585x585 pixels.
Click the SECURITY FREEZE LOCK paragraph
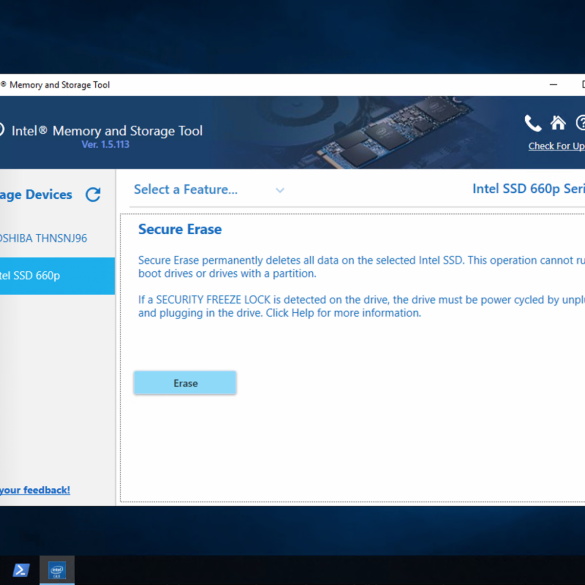pos(362,306)
